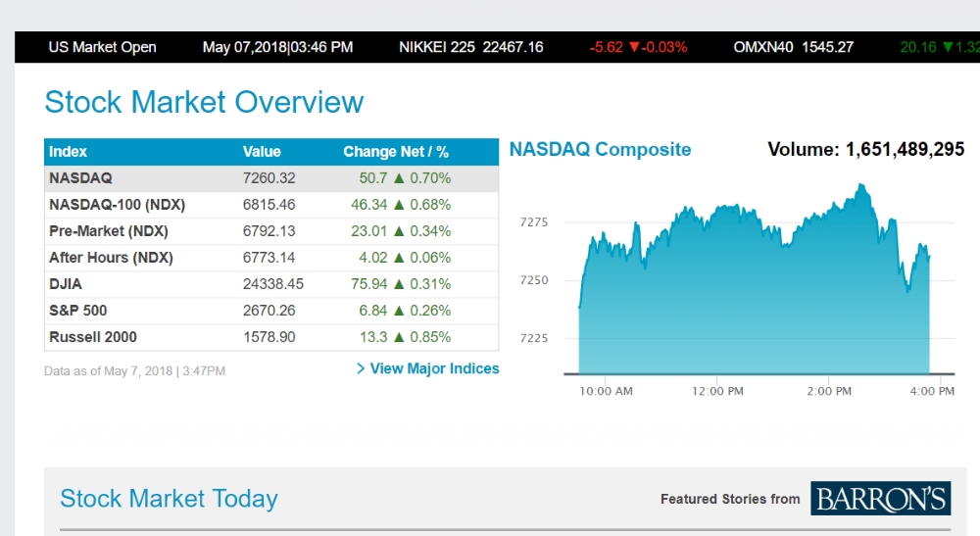The width and height of the screenshot is (980, 536).
Task: Click NASDAQ change 0.70% percentage
Action: (x=430, y=178)
